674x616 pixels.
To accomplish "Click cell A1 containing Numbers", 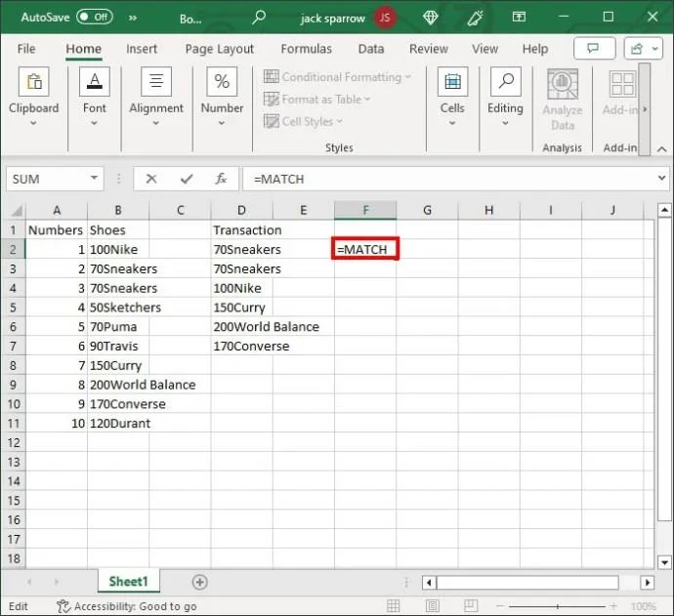I will [x=57, y=229].
